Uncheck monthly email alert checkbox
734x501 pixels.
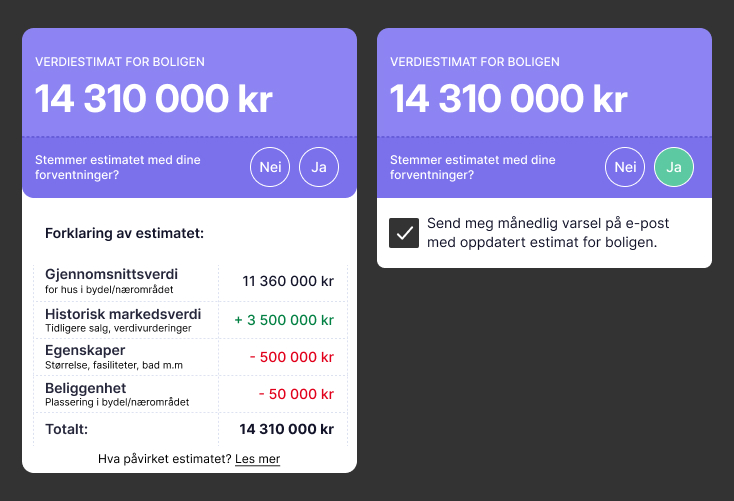point(404,233)
